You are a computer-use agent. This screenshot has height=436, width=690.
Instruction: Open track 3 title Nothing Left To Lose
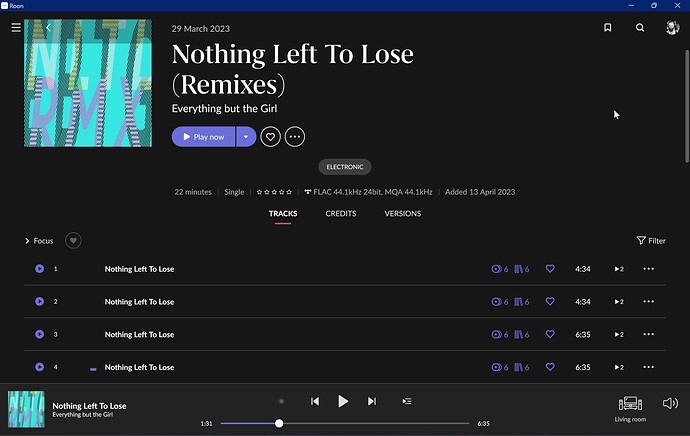click(139, 334)
